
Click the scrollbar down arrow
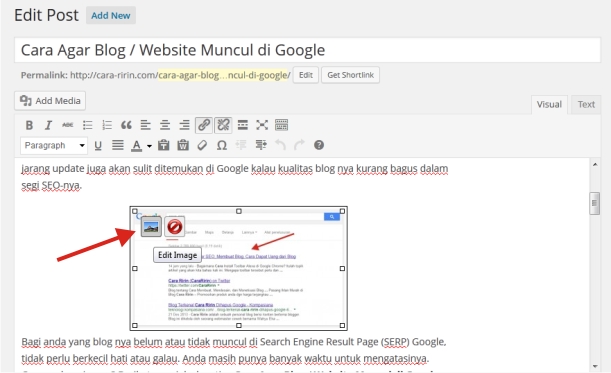click(595, 366)
